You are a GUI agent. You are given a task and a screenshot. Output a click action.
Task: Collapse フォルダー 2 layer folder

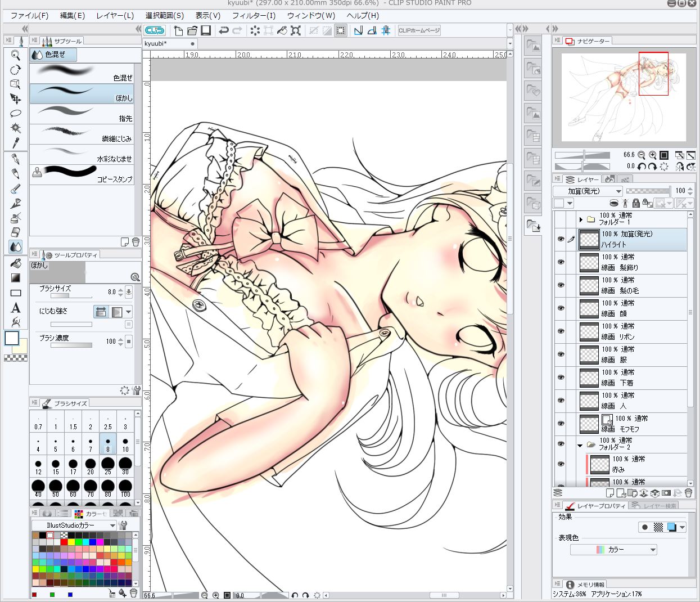click(x=581, y=445)
